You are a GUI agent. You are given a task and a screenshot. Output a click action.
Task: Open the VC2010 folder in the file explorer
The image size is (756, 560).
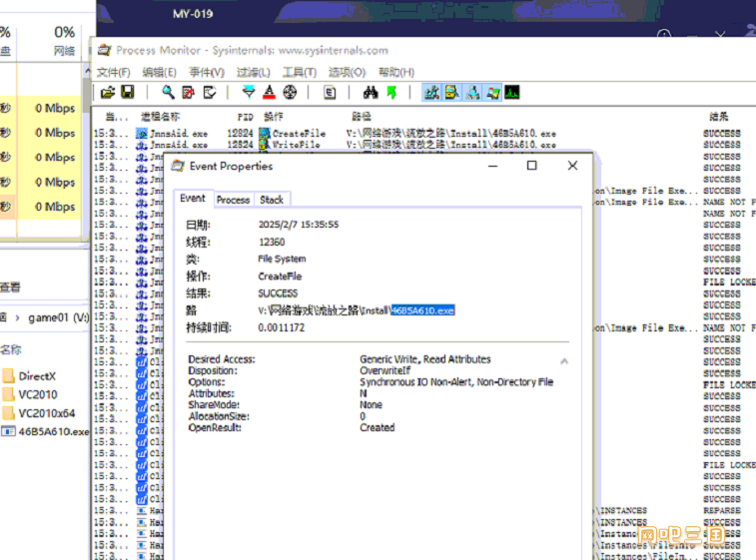30,394
